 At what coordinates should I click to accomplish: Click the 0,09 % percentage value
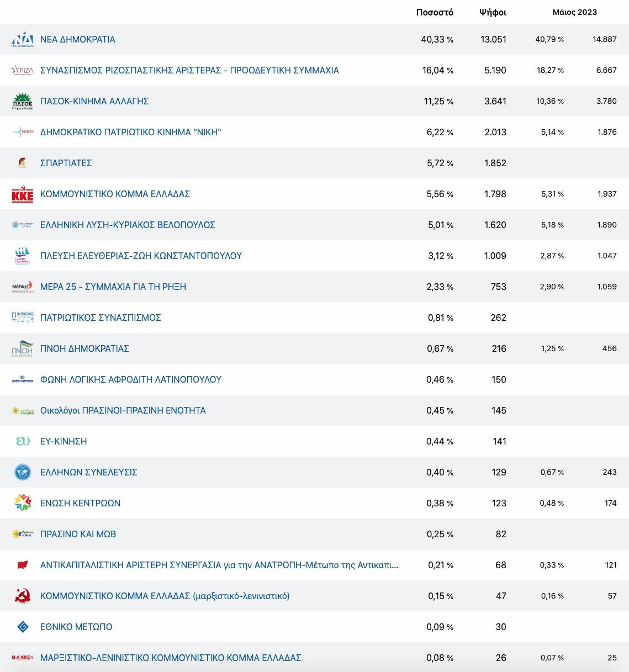(440, 627)
